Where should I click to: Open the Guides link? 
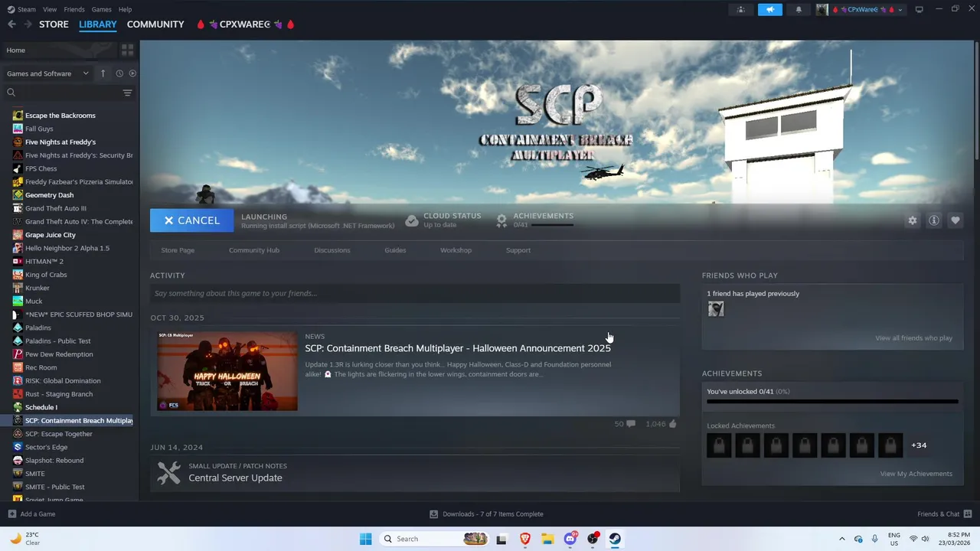(395, 250)
